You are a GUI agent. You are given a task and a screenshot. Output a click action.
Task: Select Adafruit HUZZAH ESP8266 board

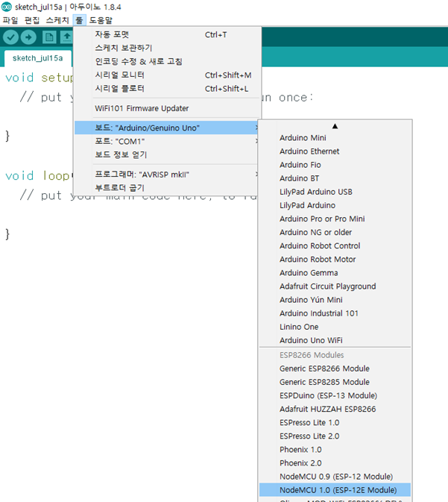tap(335, 409)
